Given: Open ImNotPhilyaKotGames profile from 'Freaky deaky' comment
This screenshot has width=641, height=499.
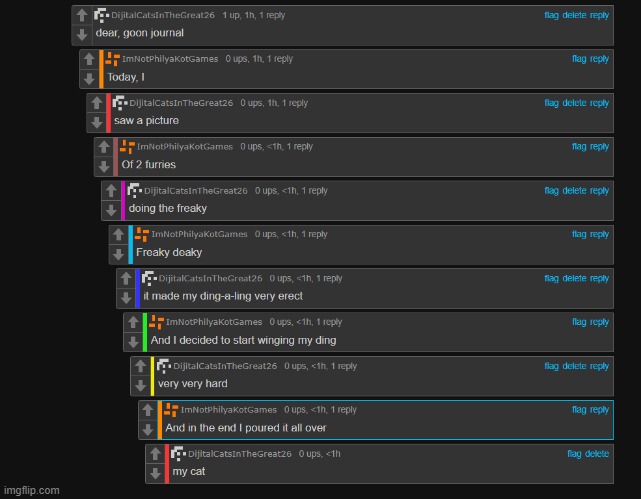Looking at the screenshot, I should [199, 234].
